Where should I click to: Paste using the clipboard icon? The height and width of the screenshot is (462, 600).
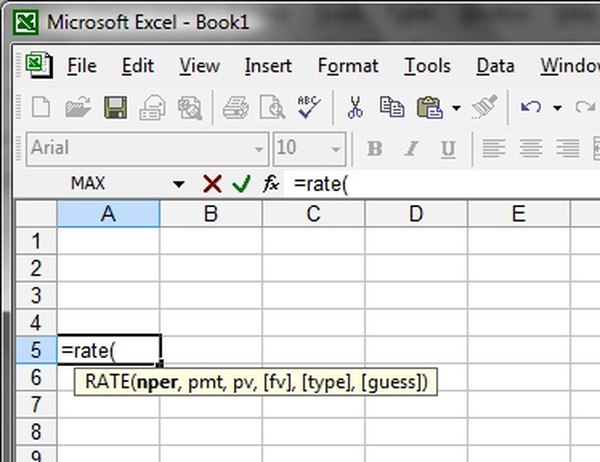tap(429, 107)
